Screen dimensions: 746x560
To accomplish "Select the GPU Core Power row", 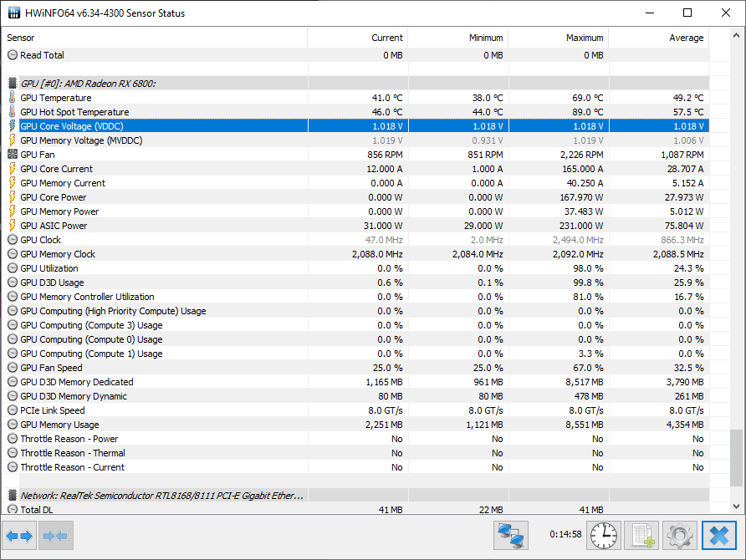I will coord(355,196).
